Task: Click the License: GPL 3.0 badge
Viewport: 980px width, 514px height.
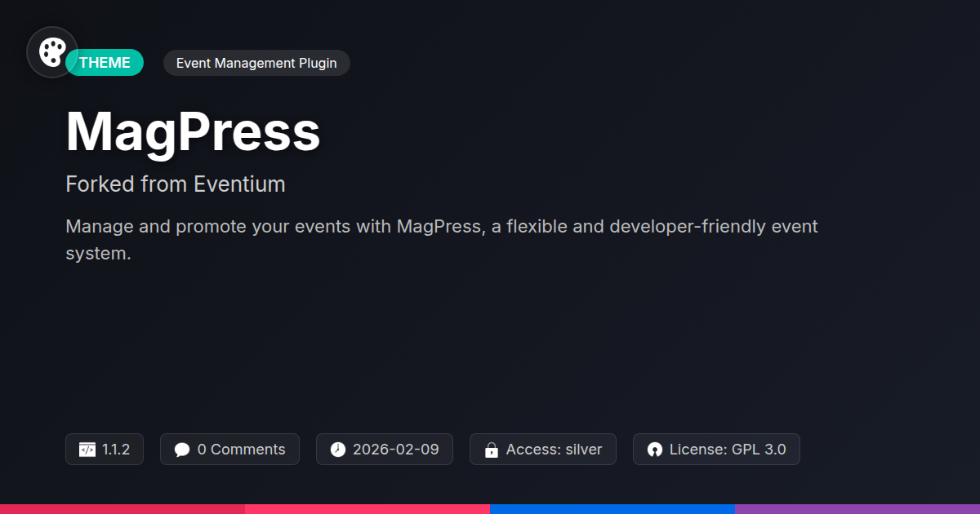Action: (x=716, y=450)
